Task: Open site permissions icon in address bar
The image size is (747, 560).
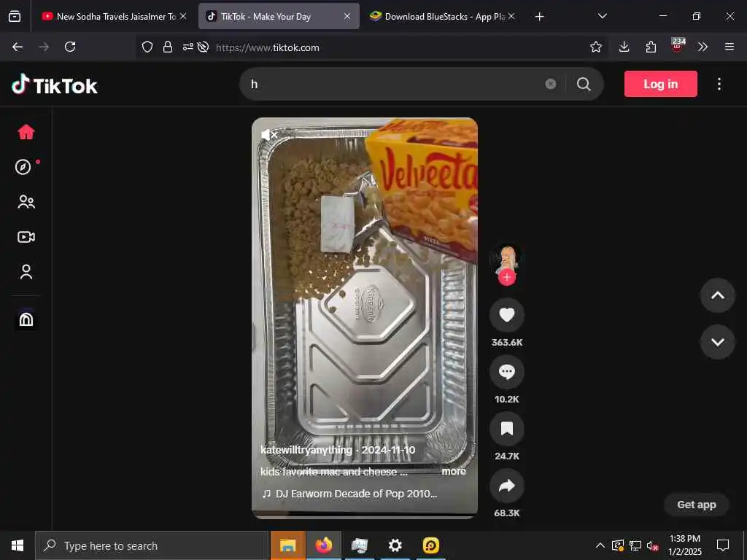Action: 187,47
